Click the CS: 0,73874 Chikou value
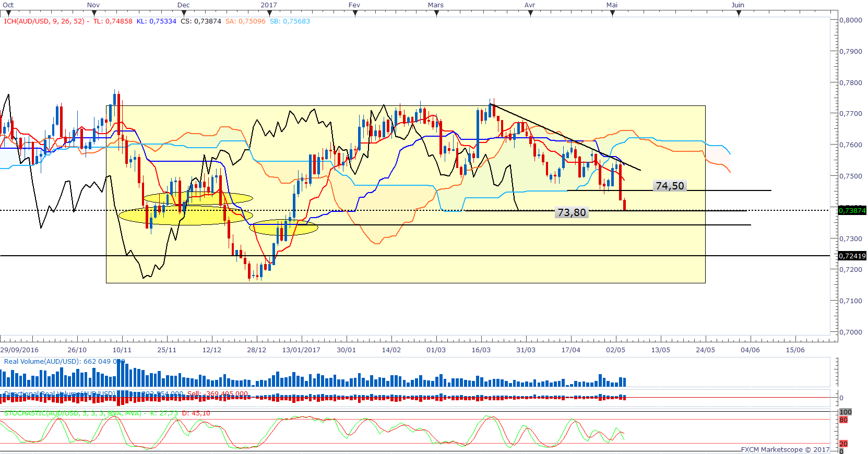The height and width of the screenshot is (454, 868). pyautogui.click(x=201, y=21)
